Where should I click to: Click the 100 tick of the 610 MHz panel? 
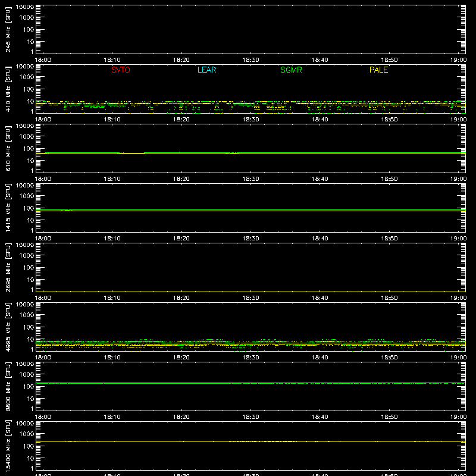[28, 149]
